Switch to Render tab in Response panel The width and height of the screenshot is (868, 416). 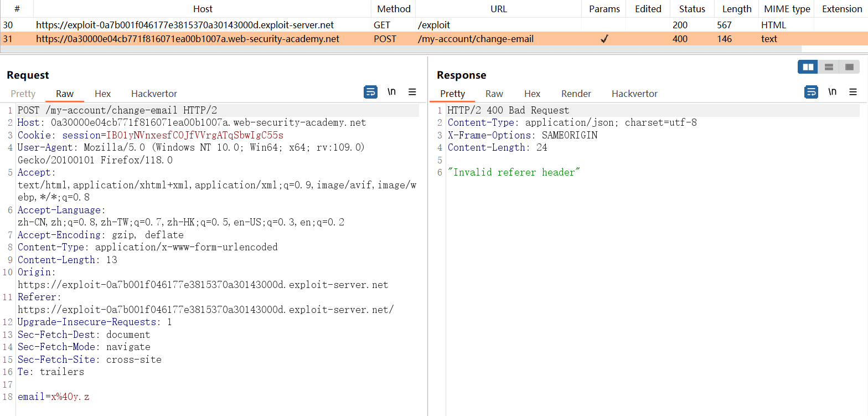576,94
